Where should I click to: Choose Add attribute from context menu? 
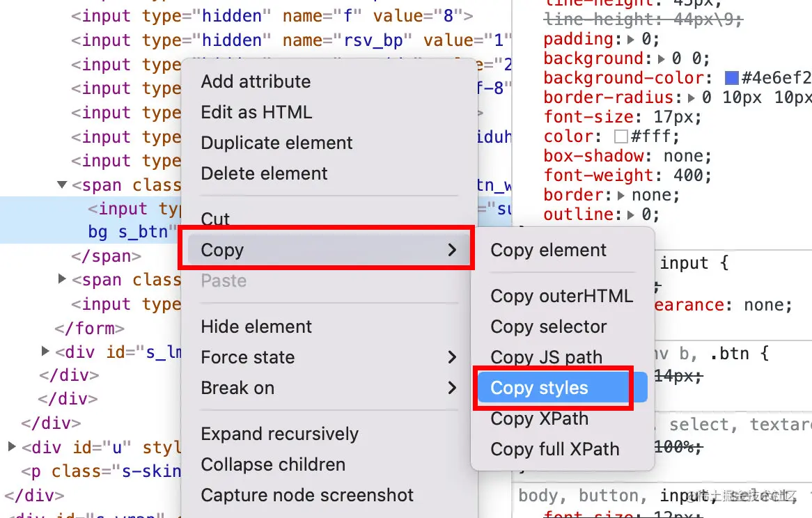(256, 81)
